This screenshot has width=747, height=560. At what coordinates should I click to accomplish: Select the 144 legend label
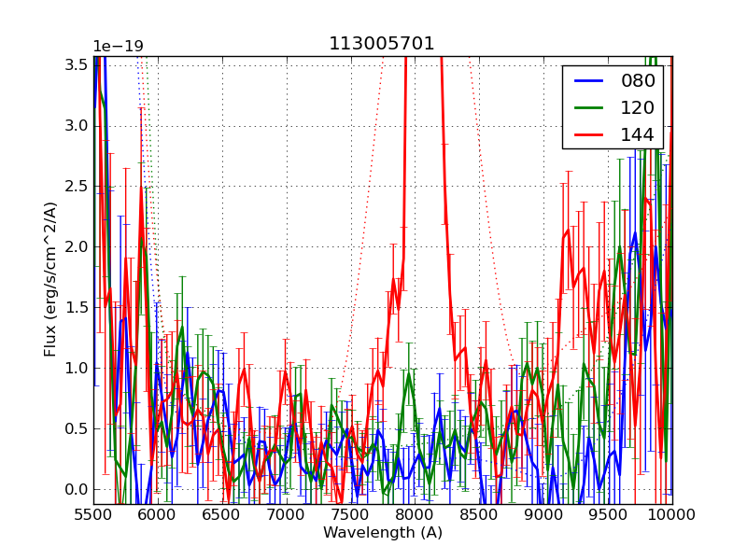[x=638, y=135]
